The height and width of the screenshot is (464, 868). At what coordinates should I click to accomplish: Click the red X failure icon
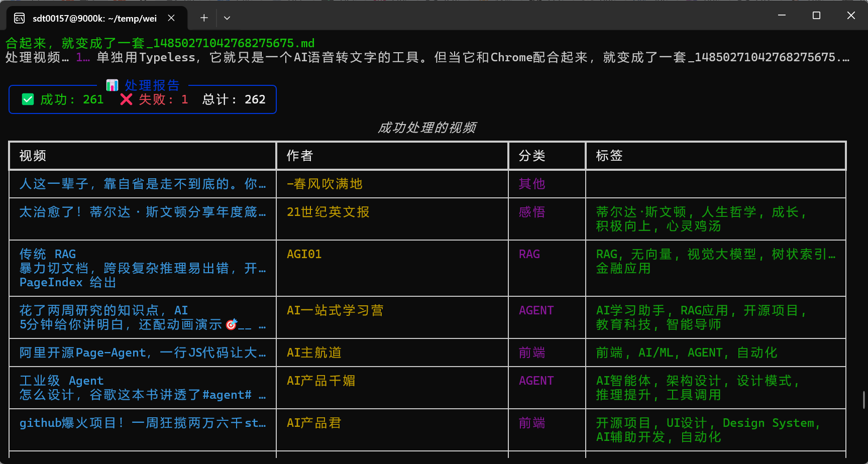[x=126, y=99]
